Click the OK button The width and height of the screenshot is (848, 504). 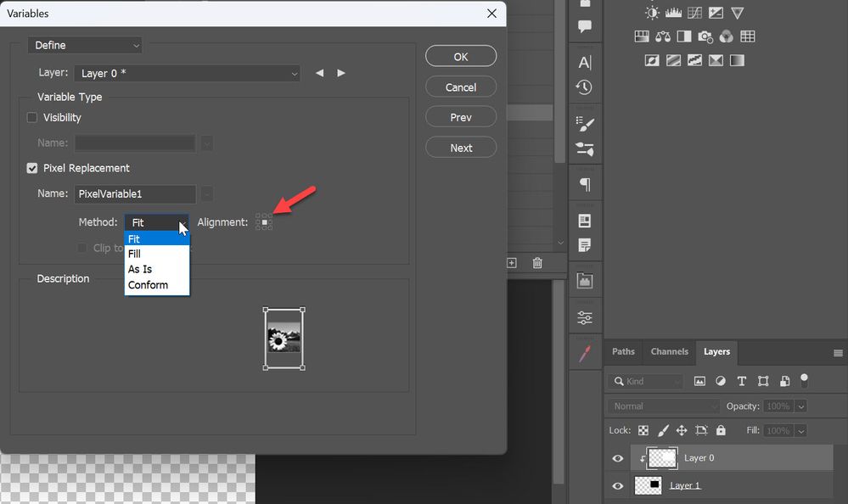point(460,55)
